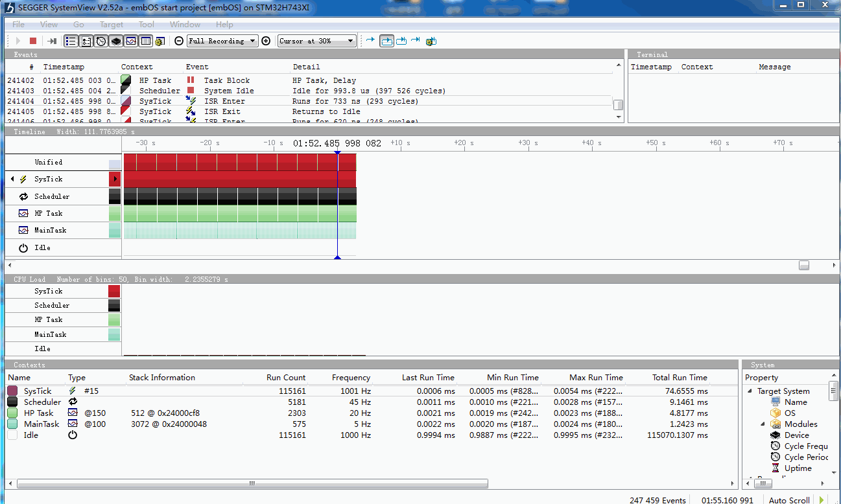Click the right arrow on the SysTick timeline row
The height and width of the screenshot is (504, 841).
point(115,179)
